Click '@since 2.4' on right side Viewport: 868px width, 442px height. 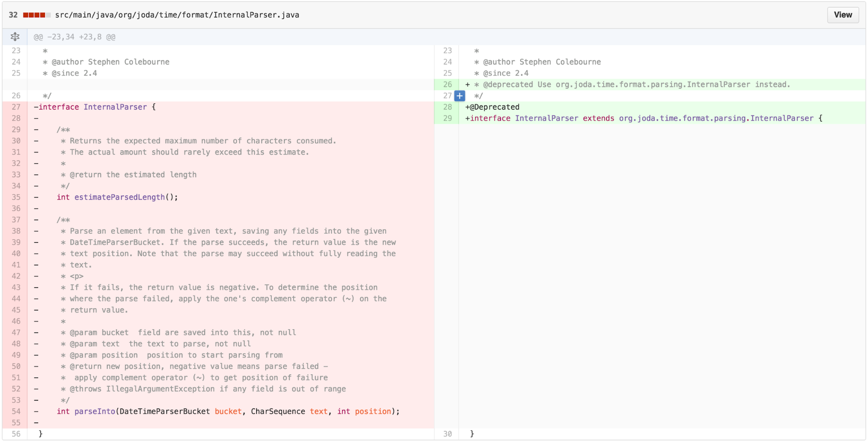tap(506, 73)
